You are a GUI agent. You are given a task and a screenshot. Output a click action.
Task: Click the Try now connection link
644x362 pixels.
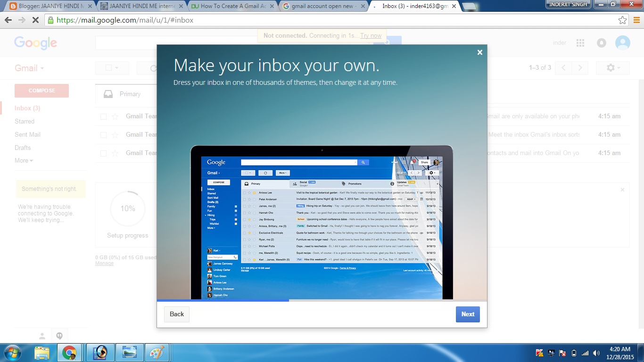pos(371,35)
